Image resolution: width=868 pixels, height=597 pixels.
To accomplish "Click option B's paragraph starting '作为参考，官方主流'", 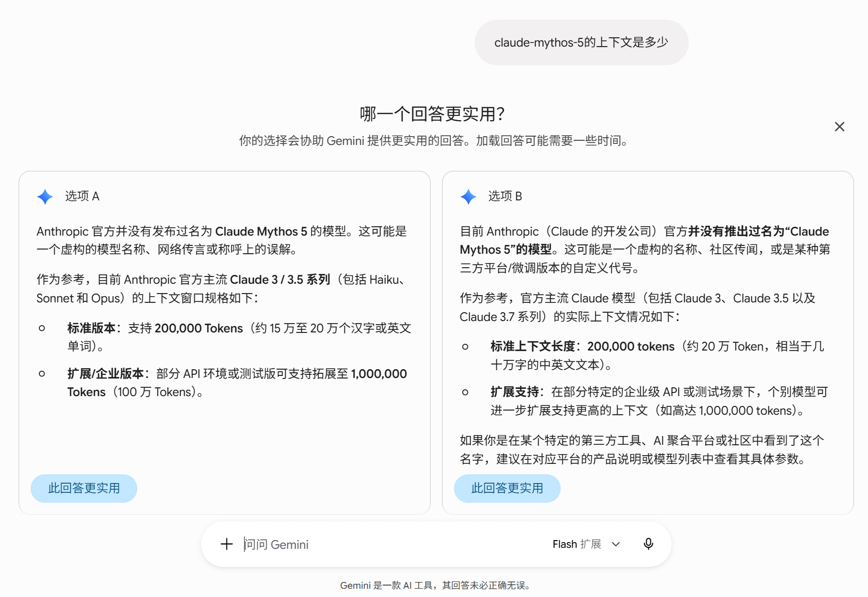I will point(638,308).
